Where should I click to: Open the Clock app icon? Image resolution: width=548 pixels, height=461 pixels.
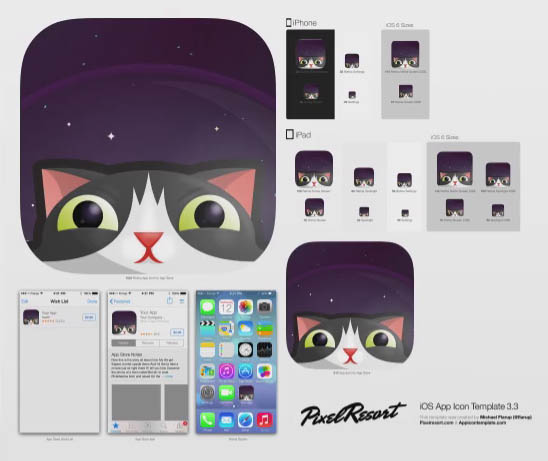[245, 350]
